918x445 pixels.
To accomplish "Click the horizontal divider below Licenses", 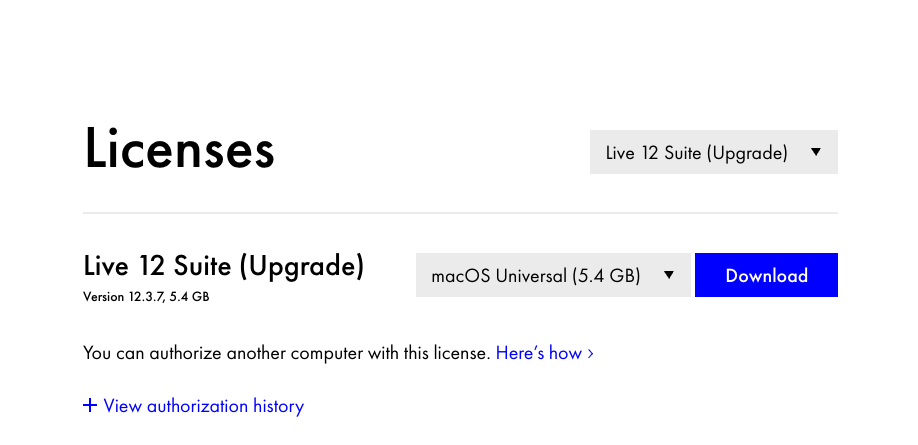I will click(x=460, y=213).
